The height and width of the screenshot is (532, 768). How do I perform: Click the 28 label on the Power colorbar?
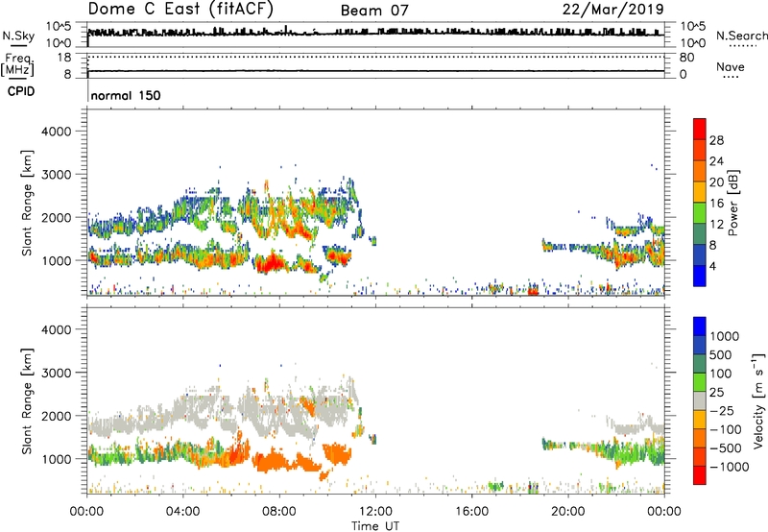tap(716, 140)
